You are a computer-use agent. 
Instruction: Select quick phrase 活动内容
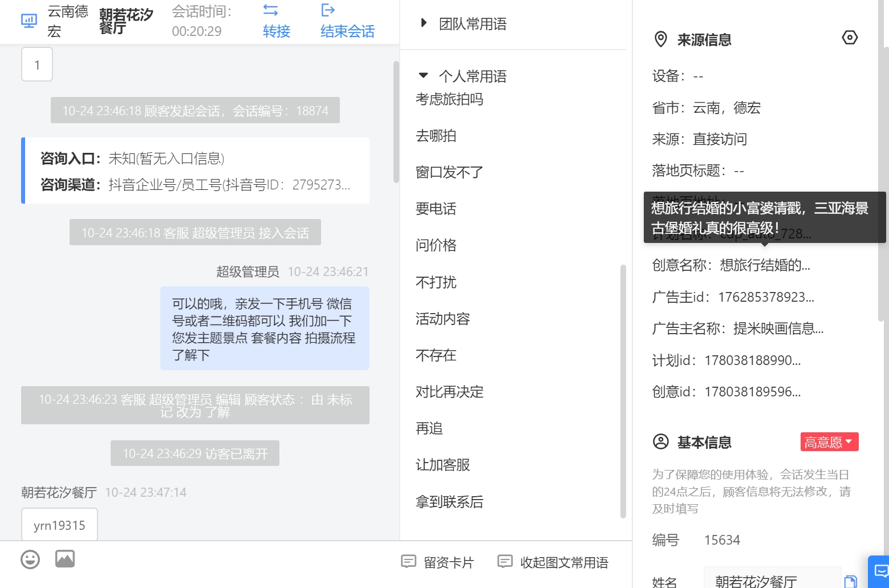point(443,319)
